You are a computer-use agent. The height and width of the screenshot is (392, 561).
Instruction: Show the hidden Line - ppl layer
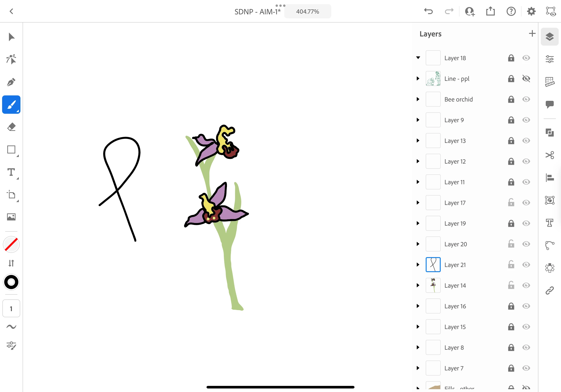coord(526,79)
